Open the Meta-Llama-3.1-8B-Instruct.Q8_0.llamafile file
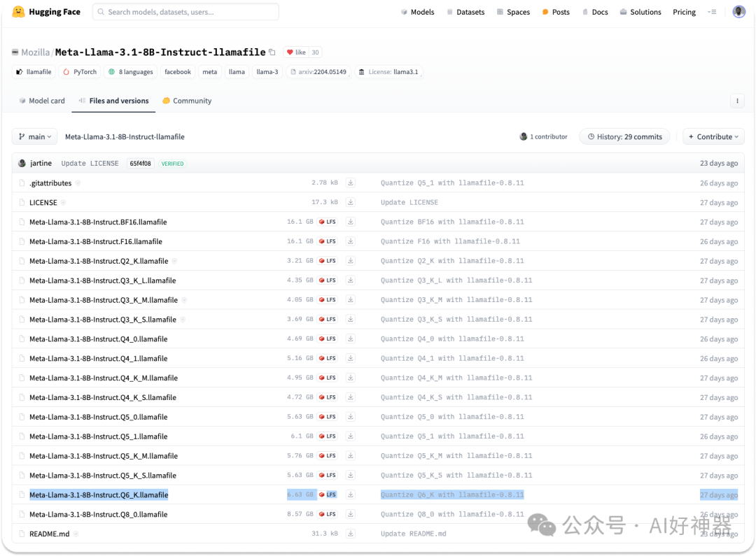 pyautogui.click(x=99, y=514)
